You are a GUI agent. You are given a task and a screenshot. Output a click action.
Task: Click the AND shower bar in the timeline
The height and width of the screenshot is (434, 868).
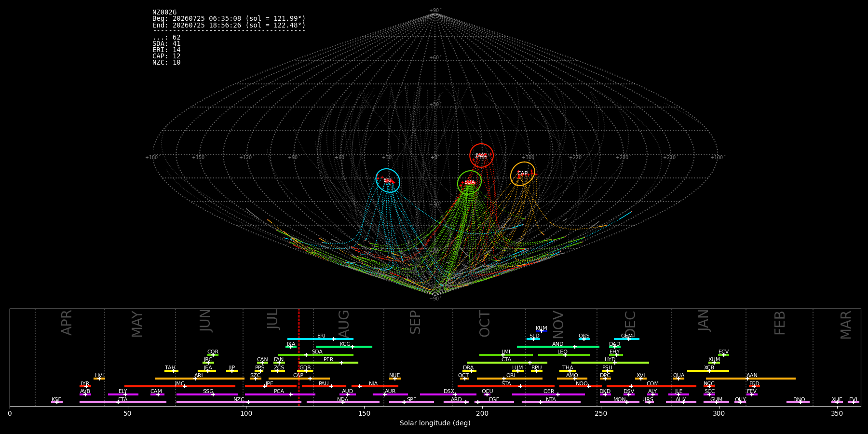point(558,347)
